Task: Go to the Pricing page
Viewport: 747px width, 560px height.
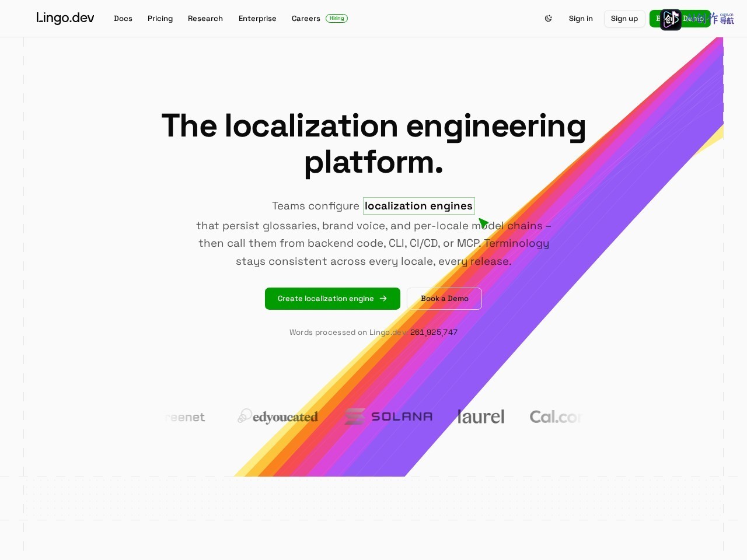Action: (x=160, y=19)
